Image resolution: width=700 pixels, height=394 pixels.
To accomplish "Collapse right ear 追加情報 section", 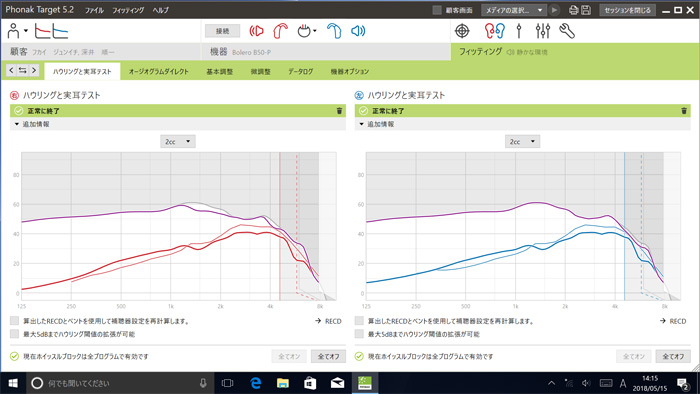I will [178, 124].
